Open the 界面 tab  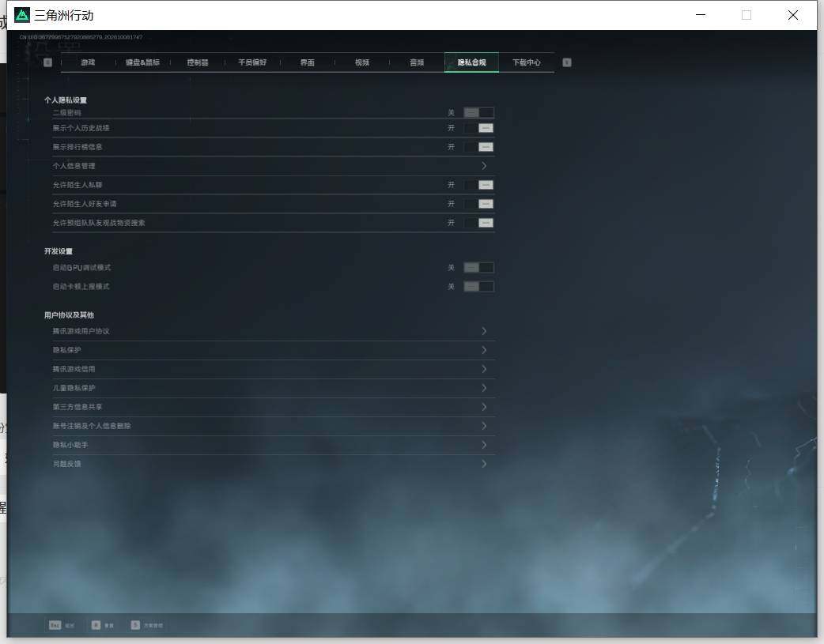[308, 62]
